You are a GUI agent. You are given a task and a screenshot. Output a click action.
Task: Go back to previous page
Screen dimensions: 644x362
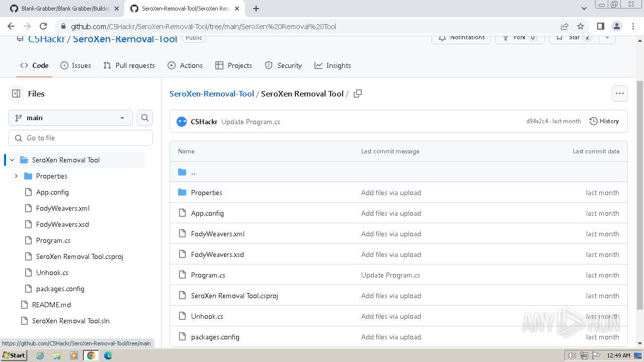pos(11,26)
